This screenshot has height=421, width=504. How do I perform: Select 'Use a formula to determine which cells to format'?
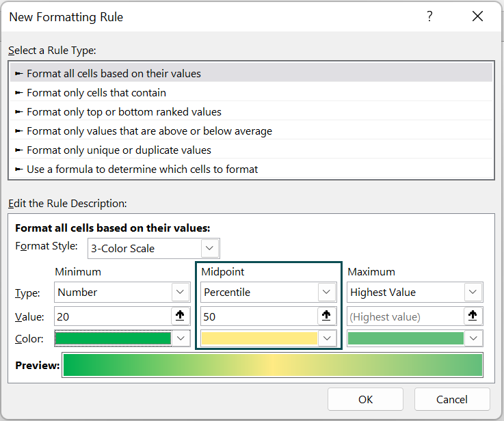point(251,169)
